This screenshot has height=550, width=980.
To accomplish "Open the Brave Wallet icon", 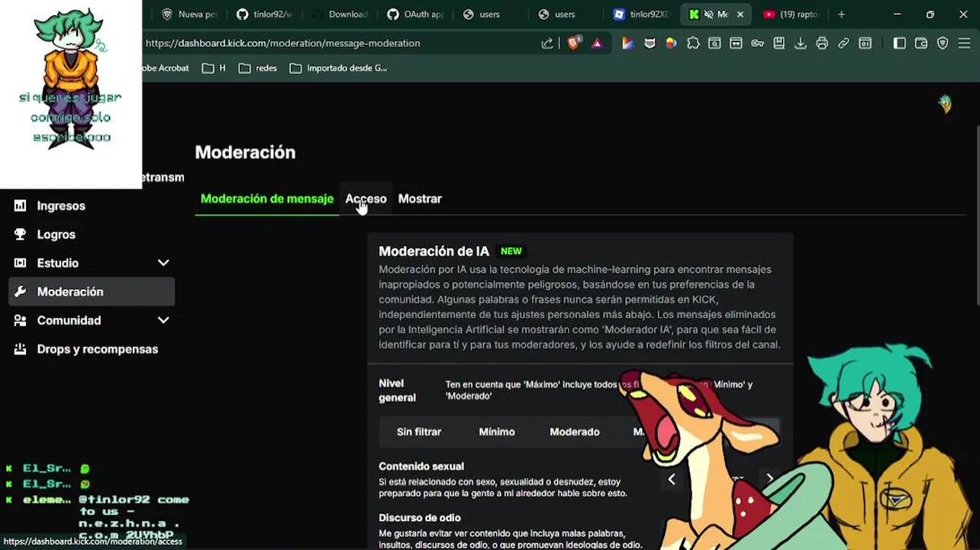I will point(921,44).
